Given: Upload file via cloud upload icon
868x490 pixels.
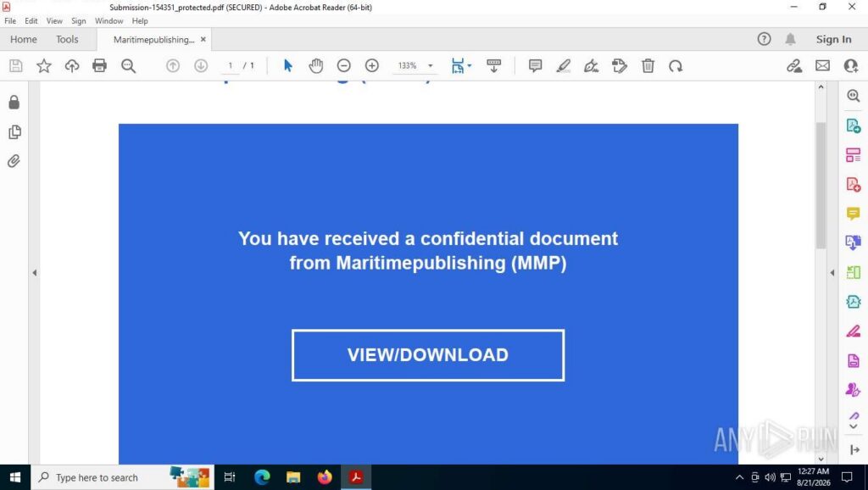Looking at the screenshot, I should (72, 66).
